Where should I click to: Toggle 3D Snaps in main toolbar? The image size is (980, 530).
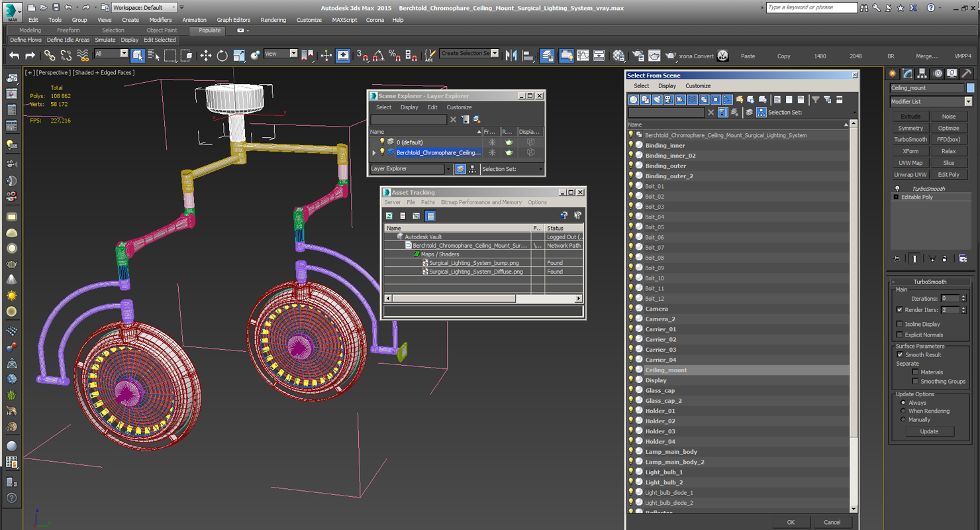(362, 56)
